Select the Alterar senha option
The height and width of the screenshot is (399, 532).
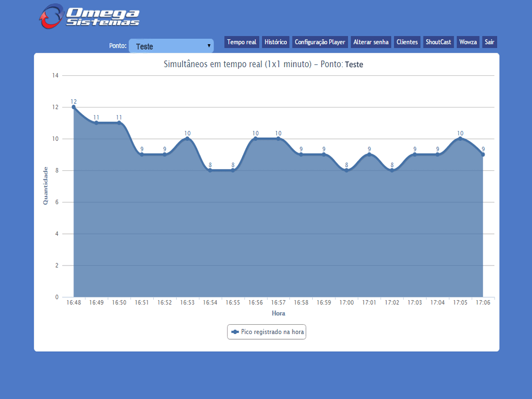(371, 42)
